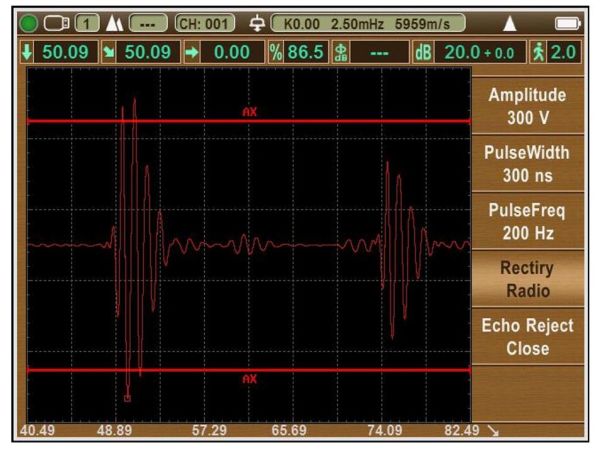Screen dimensions: 600x450
Task: Open the Amplitude 300 V setting
Action: [x=528, y=106]
